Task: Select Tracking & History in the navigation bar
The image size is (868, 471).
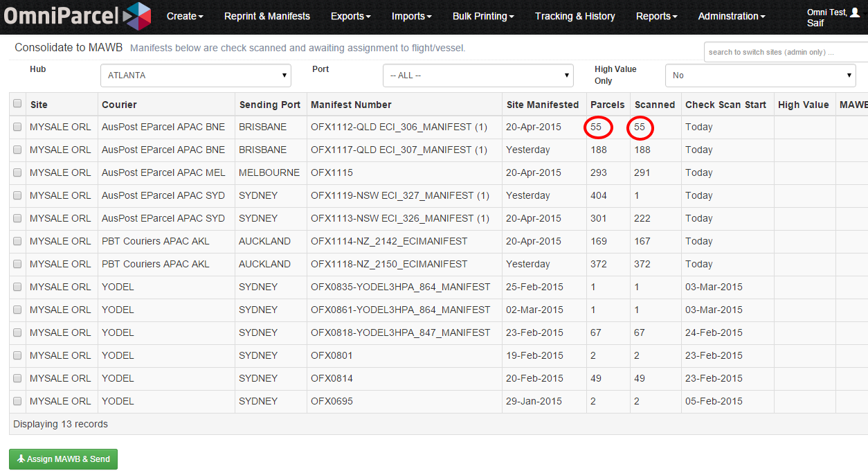Action: (575, 16)
